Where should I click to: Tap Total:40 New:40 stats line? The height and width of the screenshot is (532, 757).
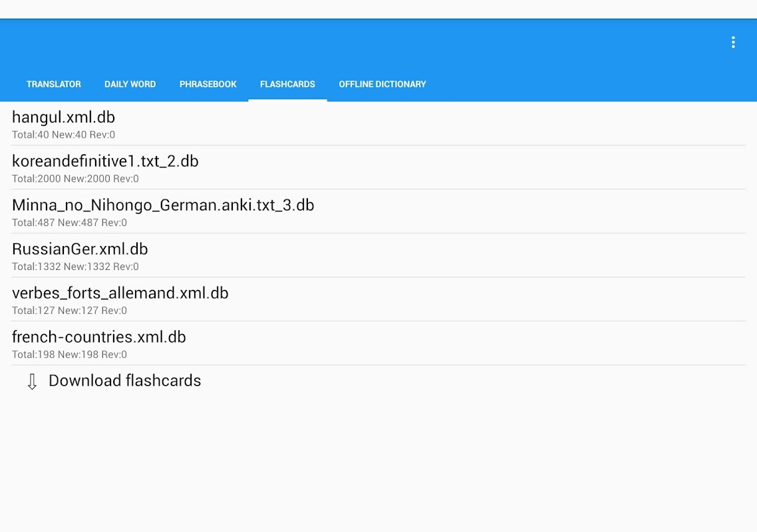pyautogui.click(x=63, y=135)
